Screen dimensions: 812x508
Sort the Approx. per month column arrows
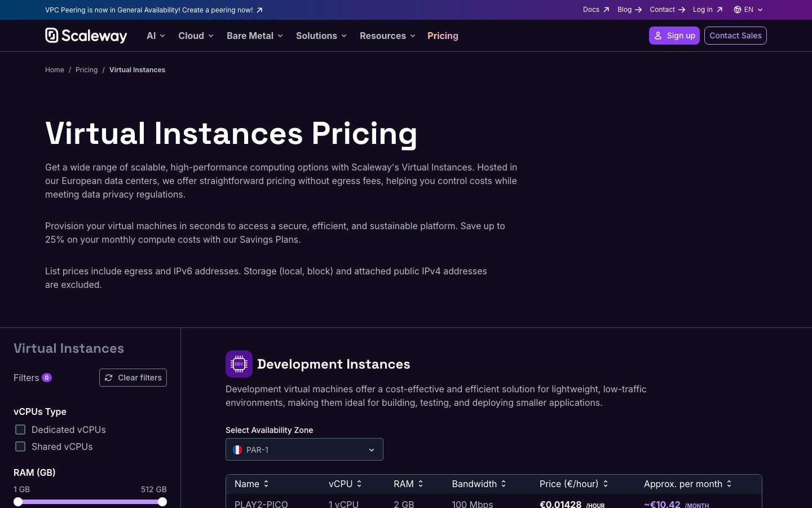(729, 484)
